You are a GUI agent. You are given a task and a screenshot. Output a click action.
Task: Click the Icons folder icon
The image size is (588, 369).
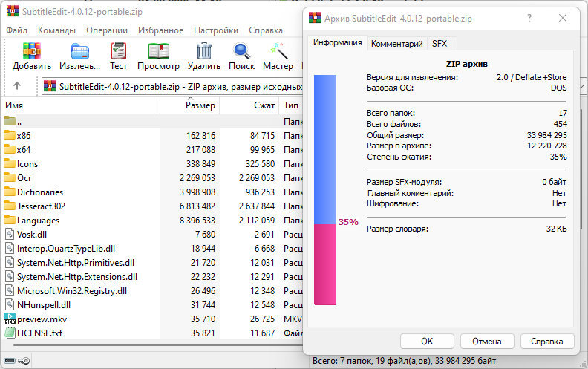10,163
